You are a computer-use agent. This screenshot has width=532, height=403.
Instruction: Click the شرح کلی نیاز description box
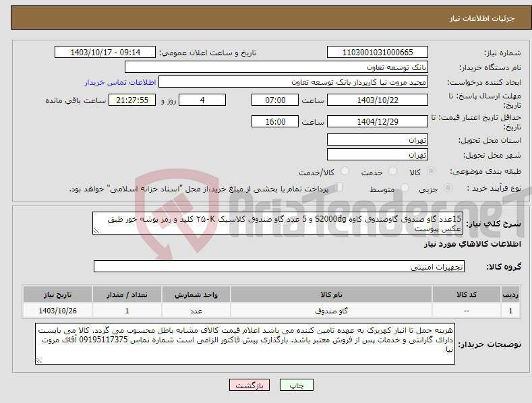[x=278, y=223]
